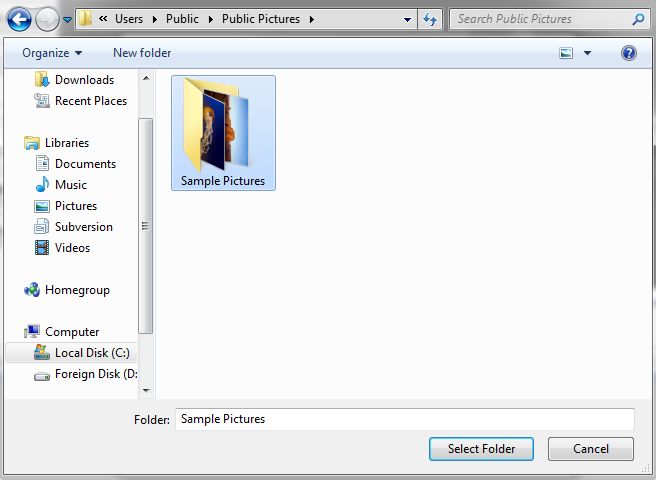Screen dimensions: 656x480
Task: Show hidden path chevron in address bar
Action: (x=103, y=18)
